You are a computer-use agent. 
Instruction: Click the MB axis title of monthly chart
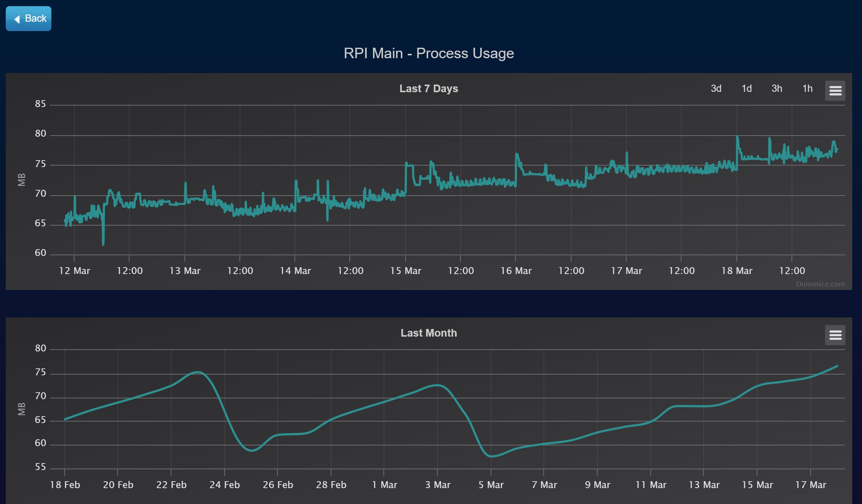(x=22, y=409)
